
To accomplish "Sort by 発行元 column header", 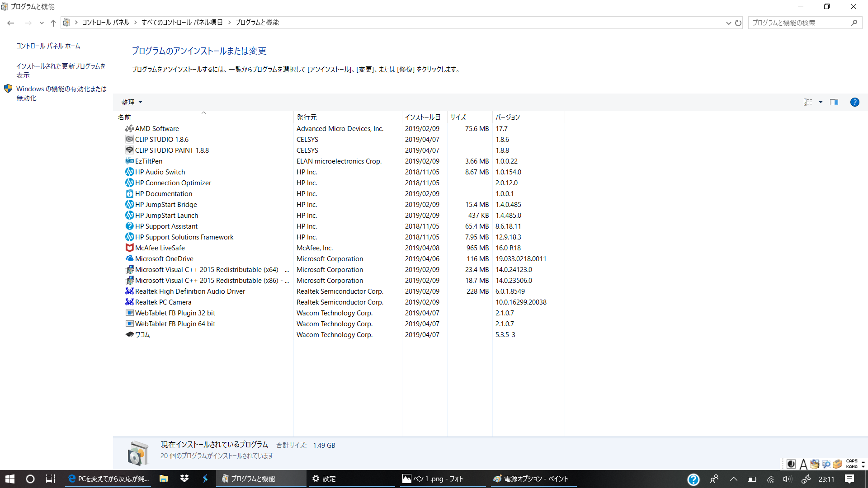I will pyautogui.click(x=307, y=117).
